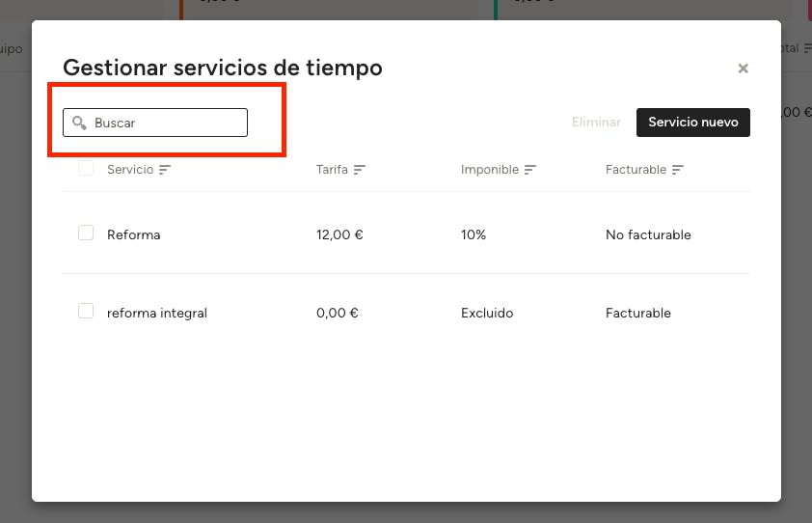Check the Reforma service checkbox
The height and width of the screenshot is (523, 812).
[x=86, y=234]
